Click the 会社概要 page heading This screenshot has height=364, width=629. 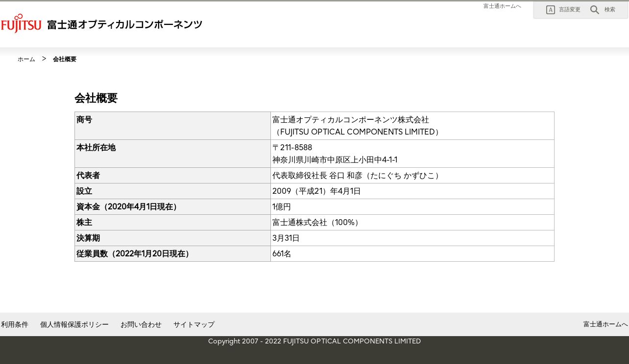[96, 98]
